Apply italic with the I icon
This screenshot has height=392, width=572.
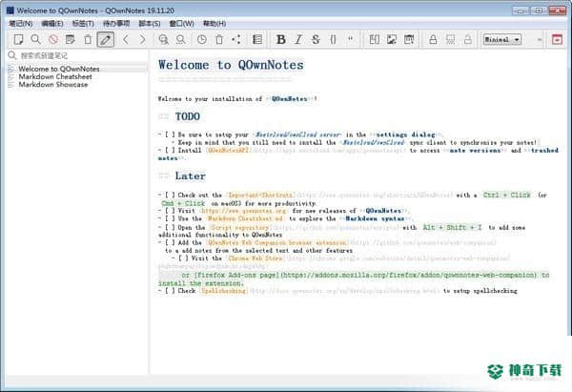pyautogui.click(x=298, y=39)
